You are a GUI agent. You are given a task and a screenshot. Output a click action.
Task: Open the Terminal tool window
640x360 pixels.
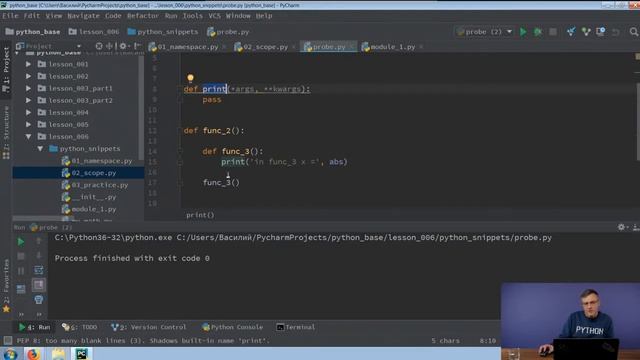[x=296, y=327]
